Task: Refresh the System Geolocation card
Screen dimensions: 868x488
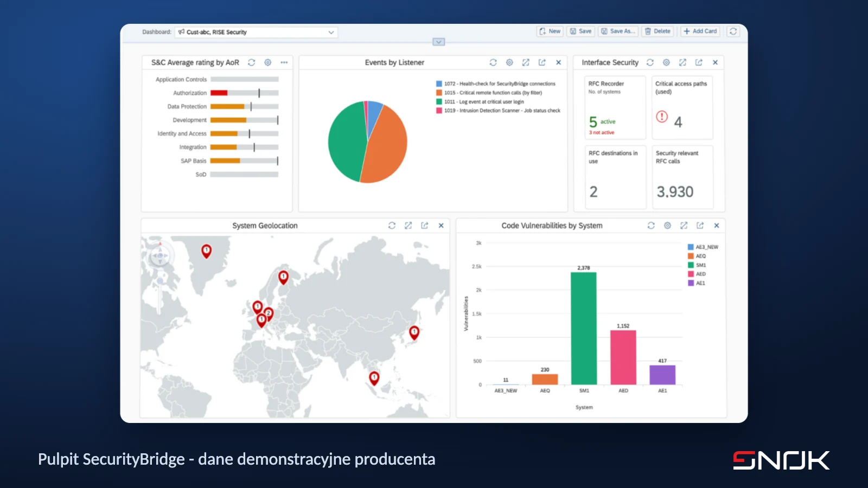Action: (x=392, y=226)
